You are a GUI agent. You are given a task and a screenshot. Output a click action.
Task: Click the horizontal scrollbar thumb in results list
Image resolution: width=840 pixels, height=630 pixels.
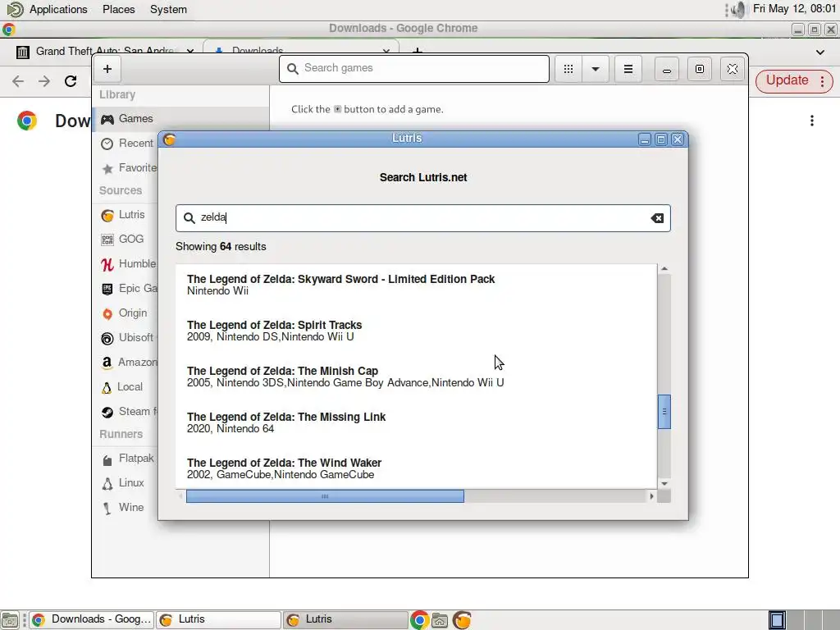pos(325,496)
